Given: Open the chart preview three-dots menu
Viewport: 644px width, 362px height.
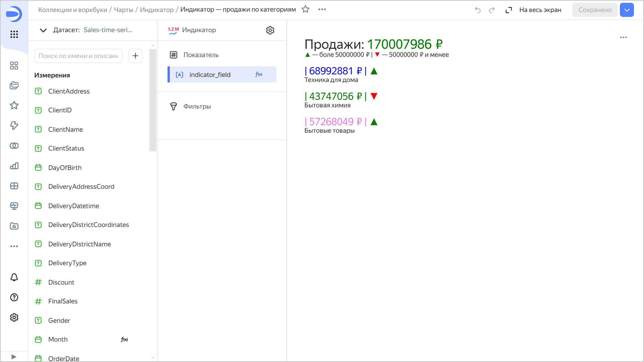Looking at the screenshot, I should click(x=623, y=37).
